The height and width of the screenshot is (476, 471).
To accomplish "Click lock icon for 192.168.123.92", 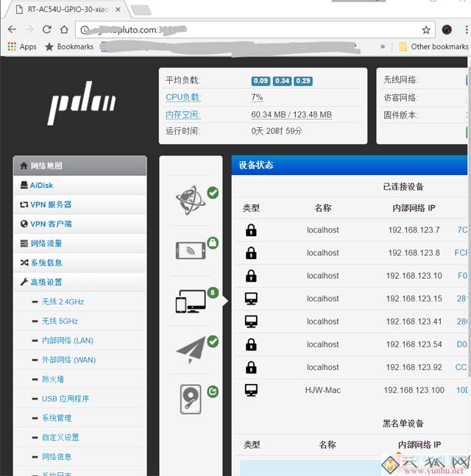I will 251,367.
